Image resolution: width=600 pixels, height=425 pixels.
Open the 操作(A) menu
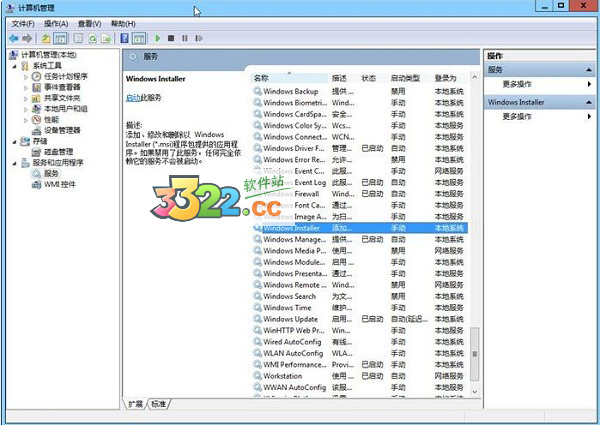(x=55, y=23)
